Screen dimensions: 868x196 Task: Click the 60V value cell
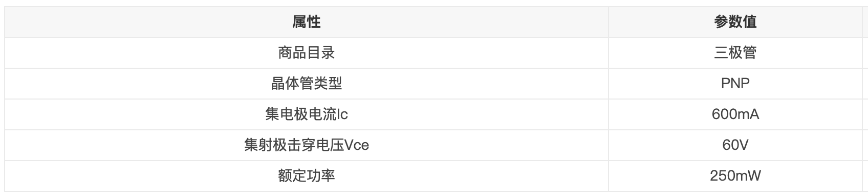735,145
